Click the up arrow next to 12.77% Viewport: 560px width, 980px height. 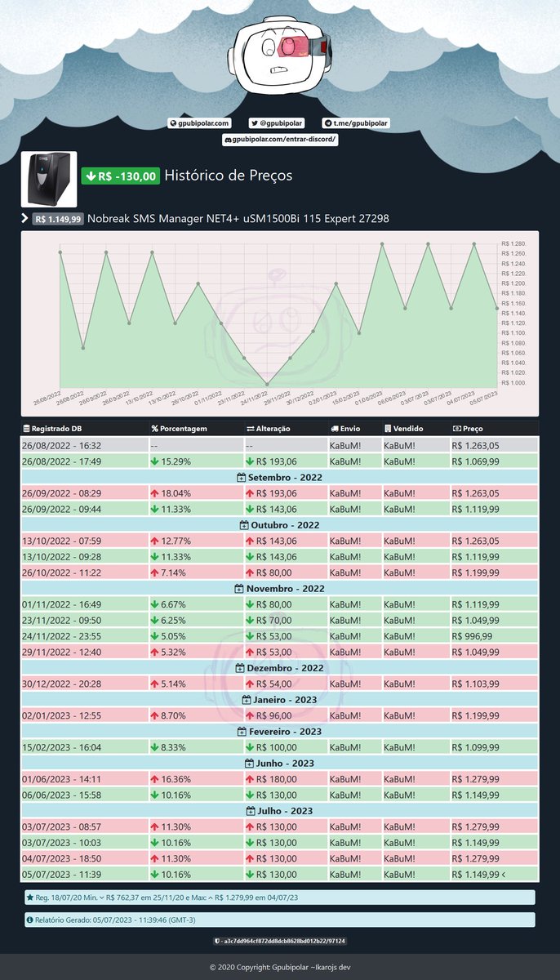(154, 541)
